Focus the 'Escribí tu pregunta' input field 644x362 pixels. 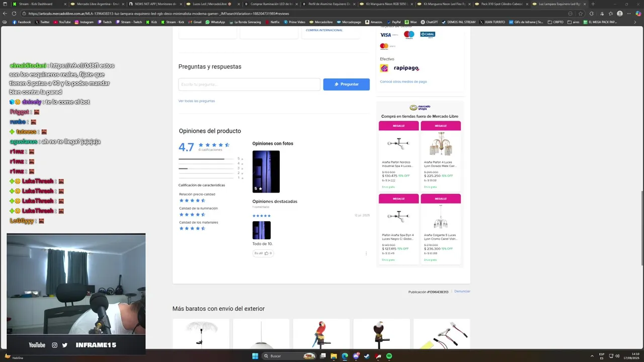coord(249,84)
